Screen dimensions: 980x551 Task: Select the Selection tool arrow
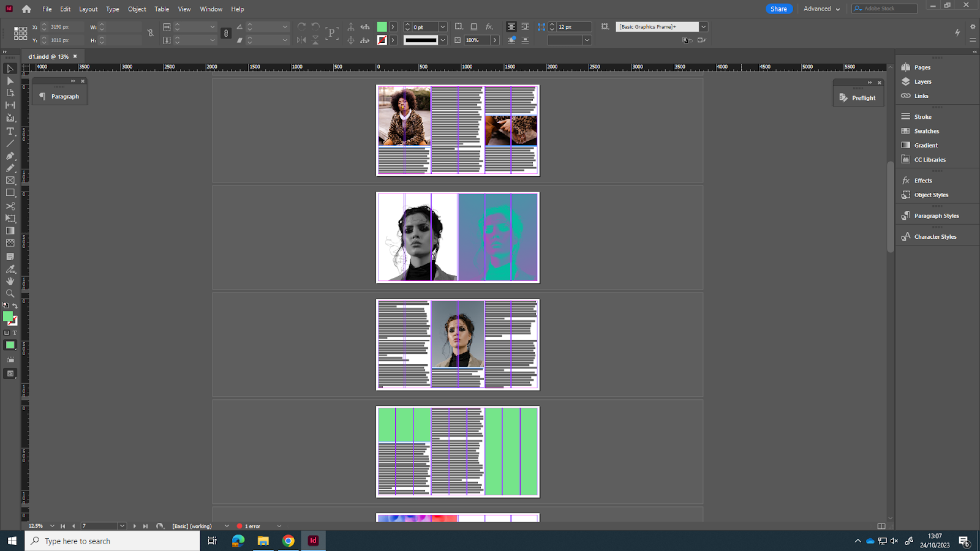(10, 69)
